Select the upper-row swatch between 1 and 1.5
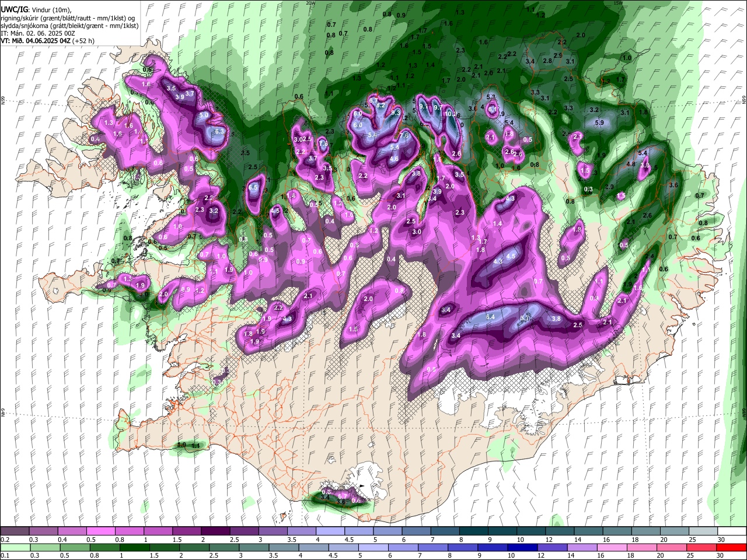Image resolution: width=747 pixels, height=560 pixels. pyautogui.click(x=158, y=531)
